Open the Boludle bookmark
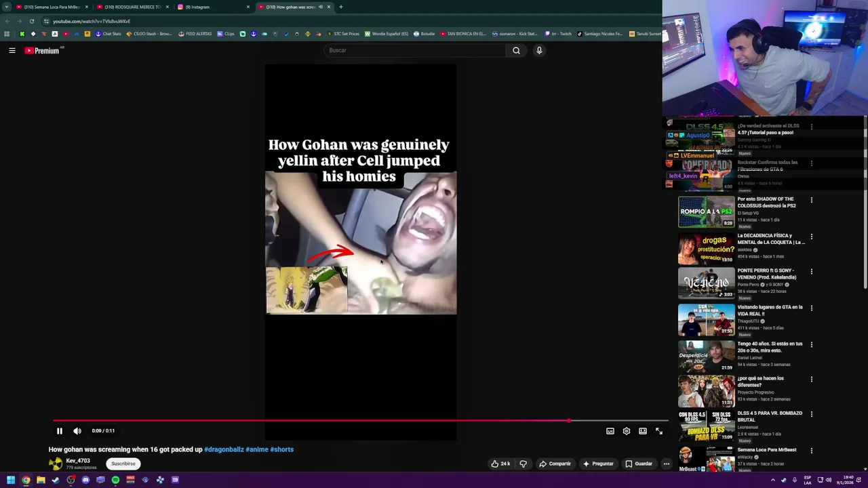The height and width of the screenshot is (488, 868). coord(424,34)
